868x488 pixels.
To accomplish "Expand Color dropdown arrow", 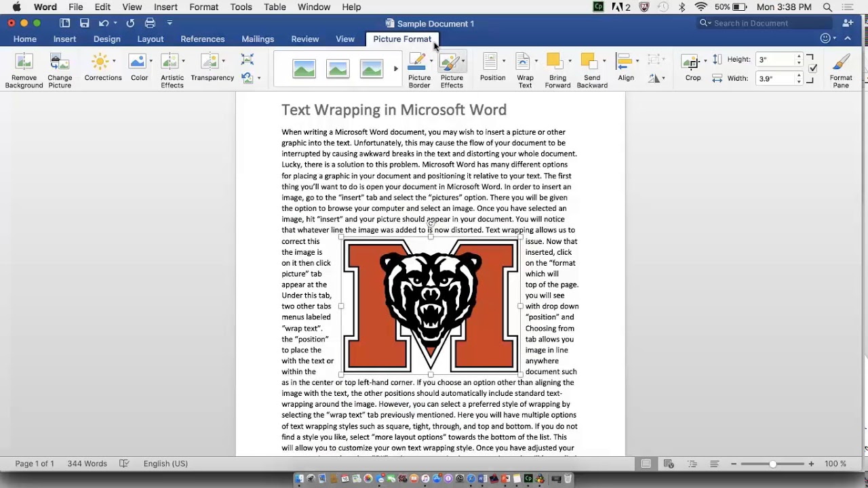I will point(151,61).
